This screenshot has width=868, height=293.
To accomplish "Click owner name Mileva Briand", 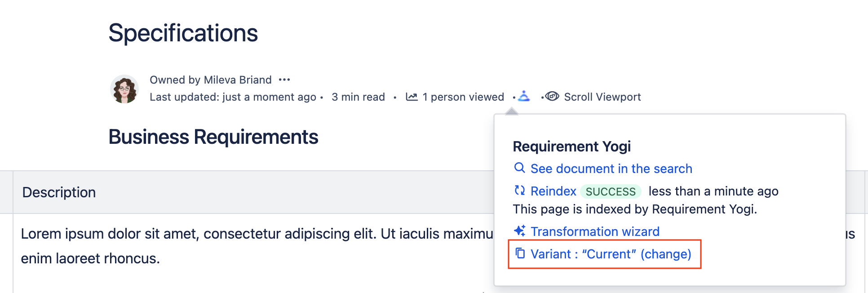I will [237, 80].
